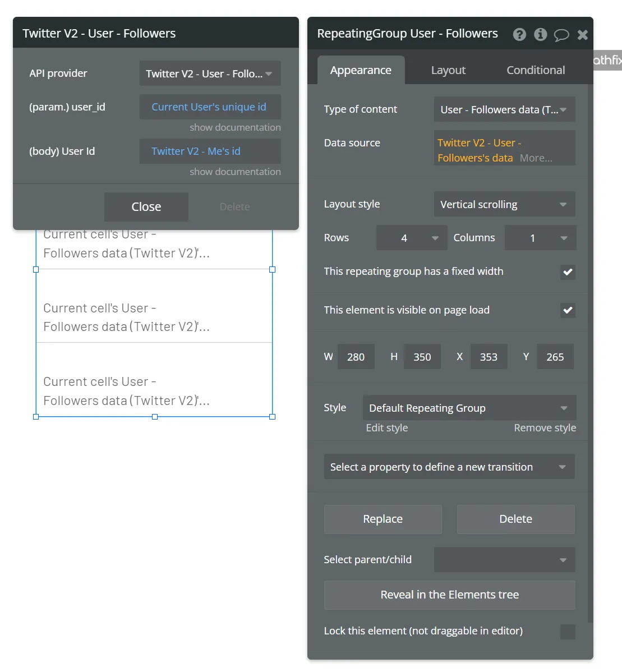Change the Rows dropdown value
Image resolution: width=622 pixels, height=672 pixels.
click(x=412, y=238)
